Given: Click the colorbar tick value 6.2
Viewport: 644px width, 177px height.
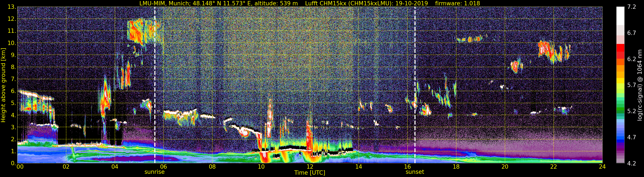Looking at the screenshot, I should (632, 59).
